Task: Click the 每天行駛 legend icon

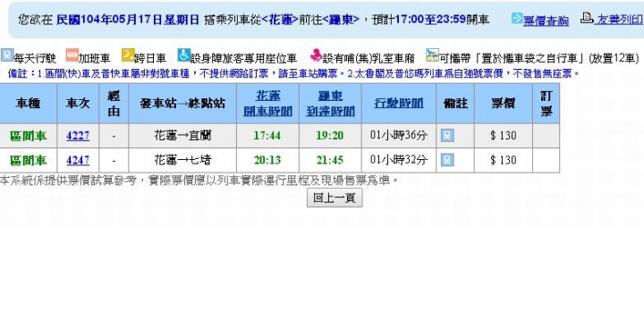Action: [x=7, y=55]
